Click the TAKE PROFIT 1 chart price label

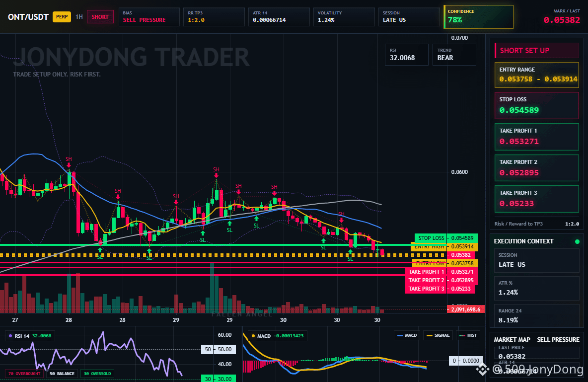441,272
